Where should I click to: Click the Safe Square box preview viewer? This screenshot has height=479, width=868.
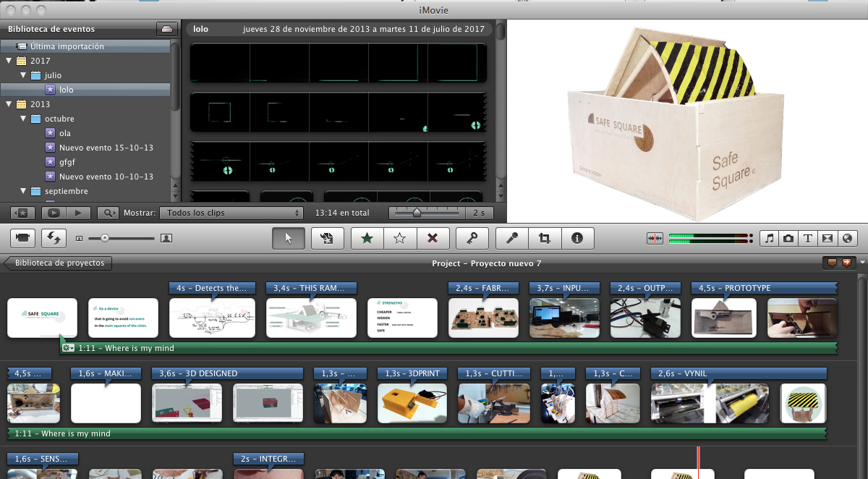pos(687,121)
